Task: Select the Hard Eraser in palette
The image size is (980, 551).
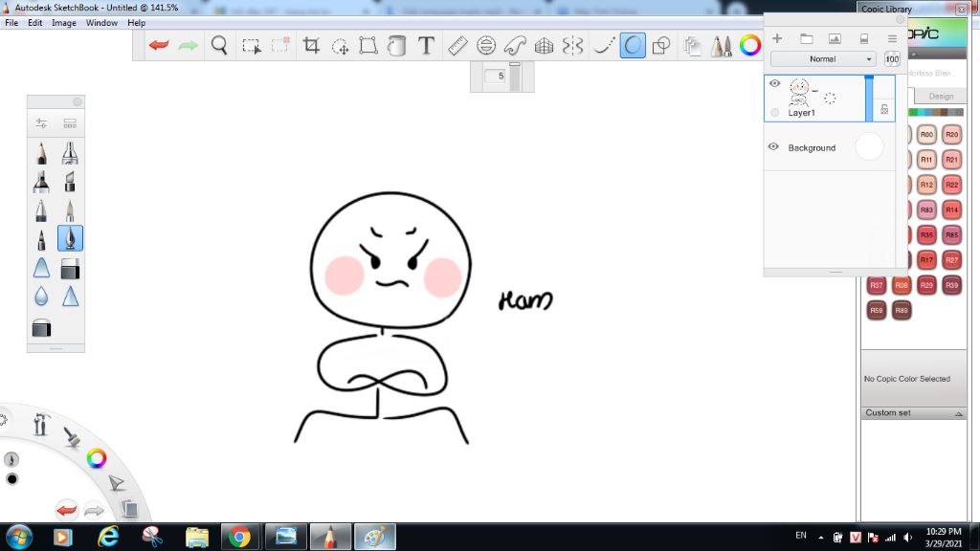Action: click(70, 269)
